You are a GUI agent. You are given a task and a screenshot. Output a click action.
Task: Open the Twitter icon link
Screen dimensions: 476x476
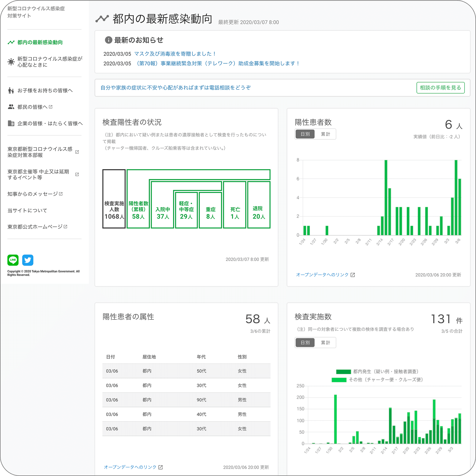28,260
